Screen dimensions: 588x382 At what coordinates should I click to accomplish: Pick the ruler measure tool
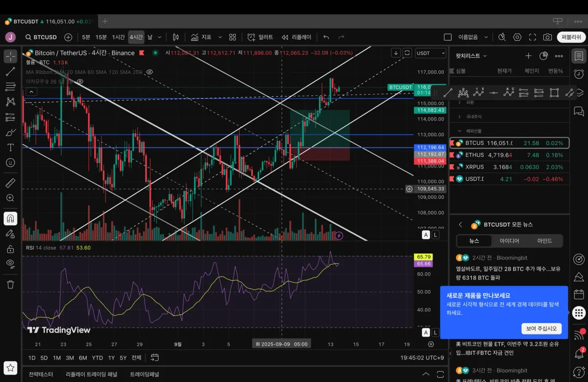click(10, 183)
